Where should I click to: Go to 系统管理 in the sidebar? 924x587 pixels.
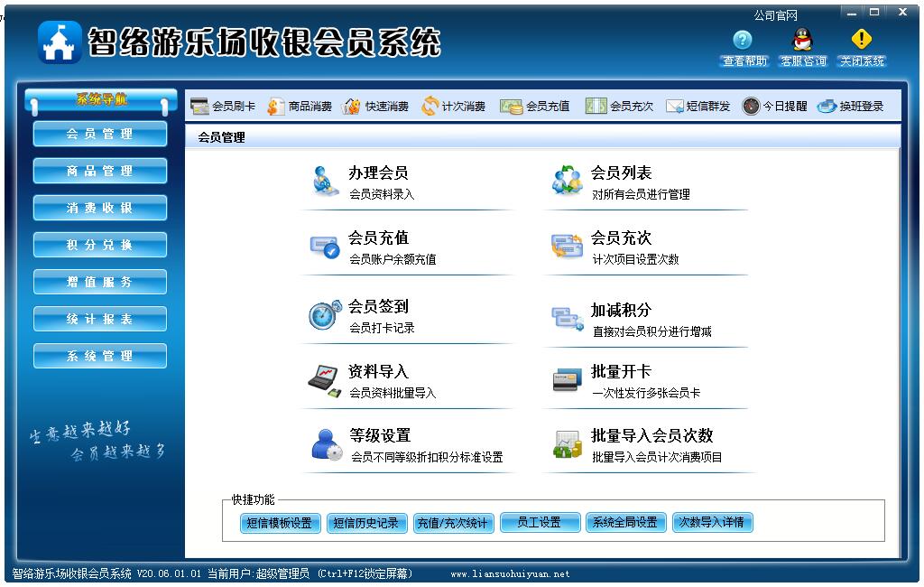click(99, 356)
